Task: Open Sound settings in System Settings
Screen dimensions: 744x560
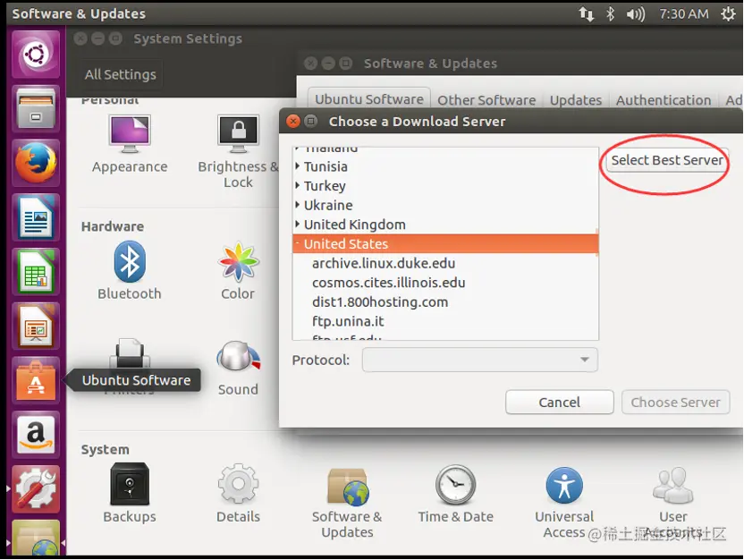Action: 238,369
